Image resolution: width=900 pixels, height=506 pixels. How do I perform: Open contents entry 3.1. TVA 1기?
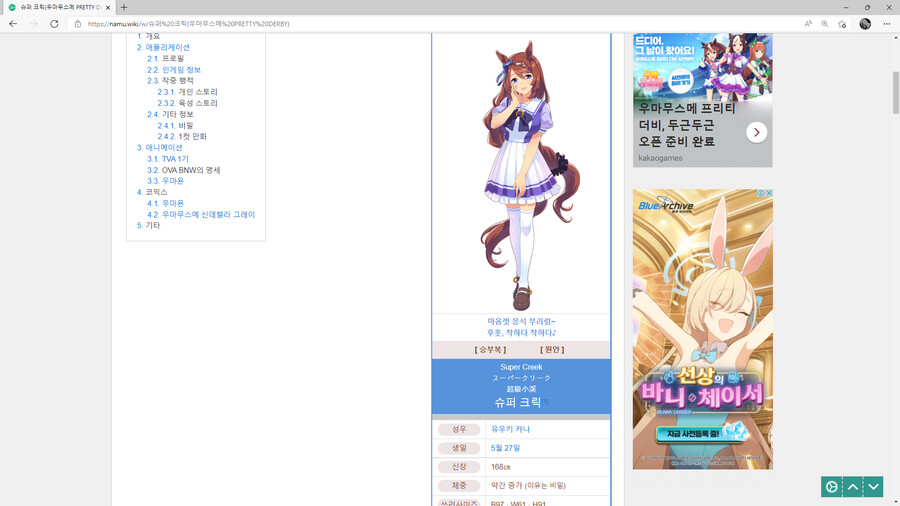pos(168,159)
